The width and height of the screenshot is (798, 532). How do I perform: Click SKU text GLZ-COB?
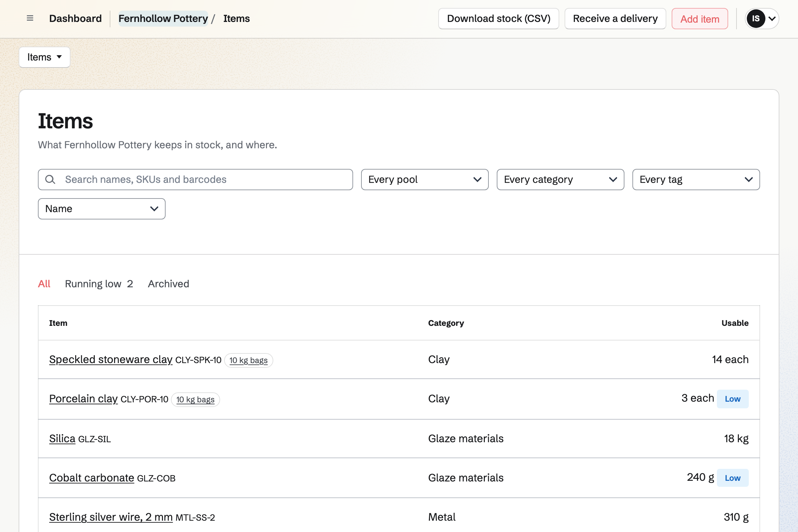coord(156,478)
